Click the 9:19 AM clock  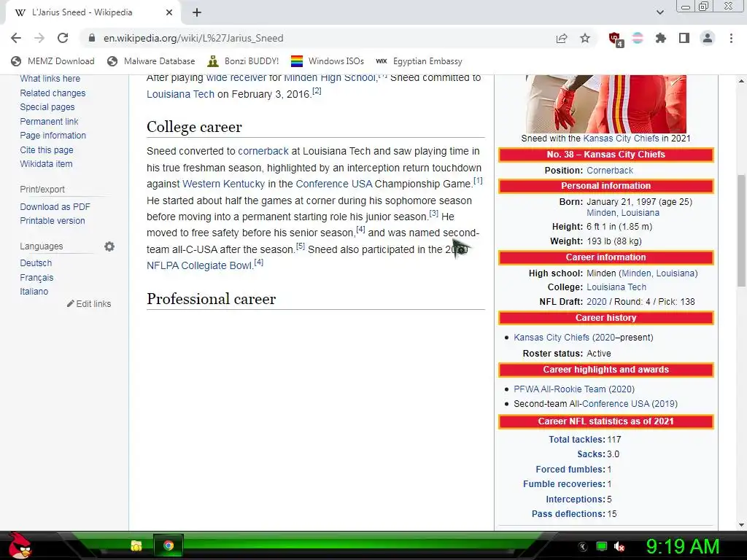(x=683, y=547)
